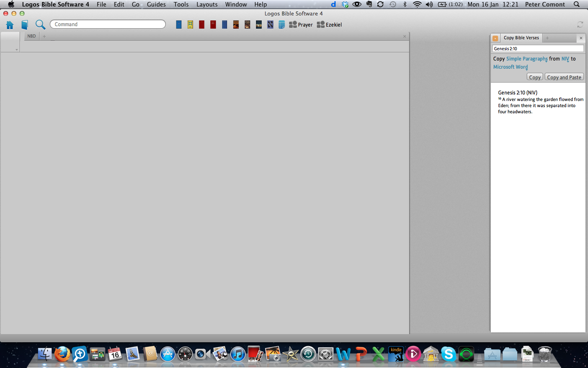Open the Guides menu
Viewport: 588px width, 368px height.
(x=156, y=4)
